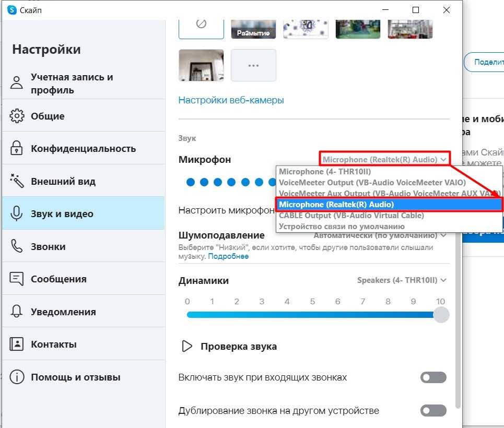The height and width of the screenshot is (428, 504).
Task: Select Microphone (Realtek(R) Audio) in the list
Action: click(389, 205)
